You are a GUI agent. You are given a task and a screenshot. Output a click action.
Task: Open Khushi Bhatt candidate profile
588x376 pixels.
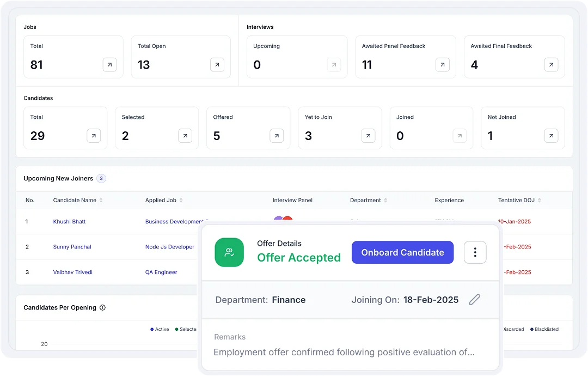[x=69, y=222]
